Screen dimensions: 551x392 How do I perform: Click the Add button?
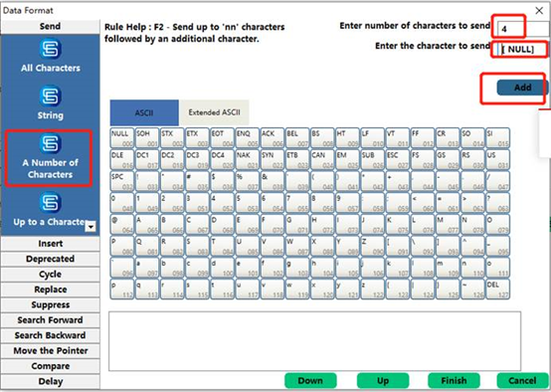point(522,88)
